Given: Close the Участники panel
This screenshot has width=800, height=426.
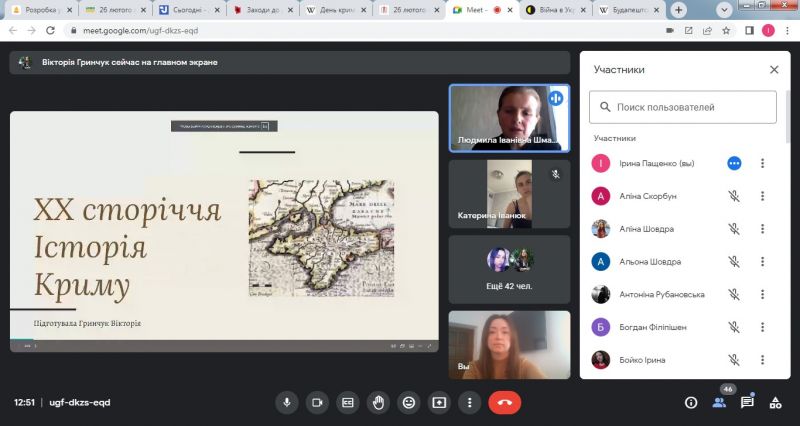Looking at the screenshot, I should pos(774,70).
